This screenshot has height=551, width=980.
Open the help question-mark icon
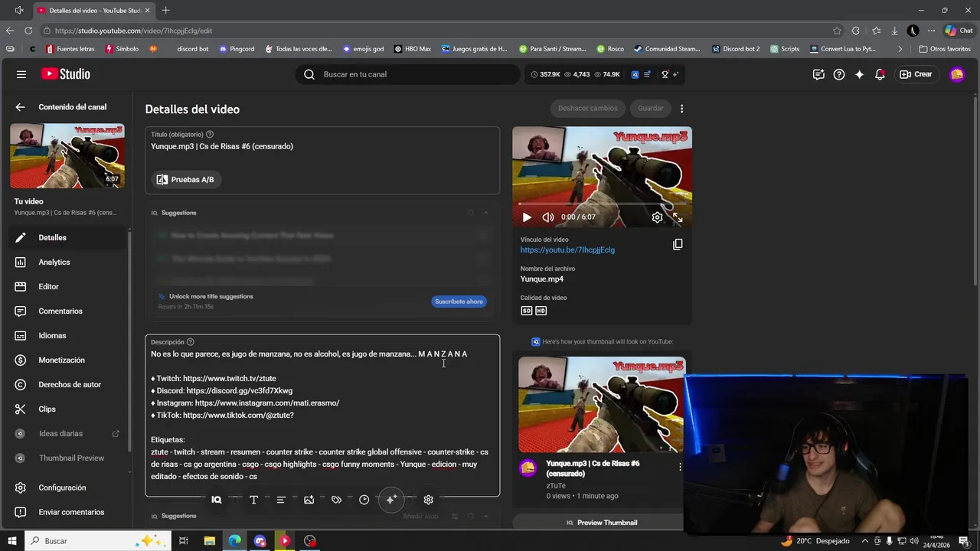[x=839, y=74]
